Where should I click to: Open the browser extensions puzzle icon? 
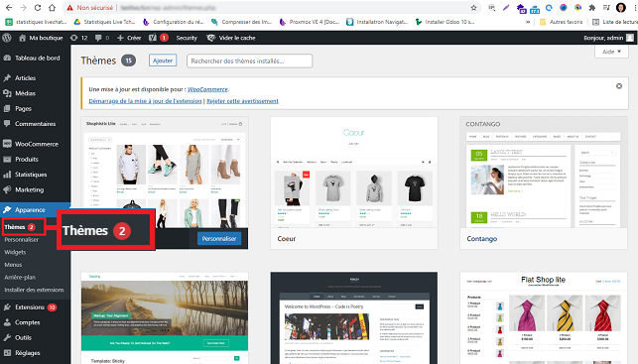pyautogui.click(x=592, y=8)
